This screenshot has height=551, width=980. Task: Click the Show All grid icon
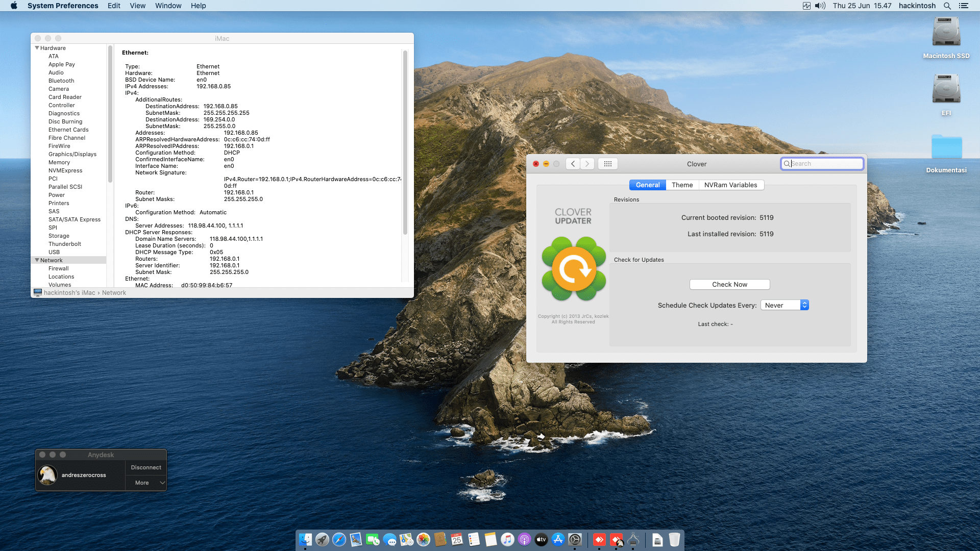coord(607,164)
